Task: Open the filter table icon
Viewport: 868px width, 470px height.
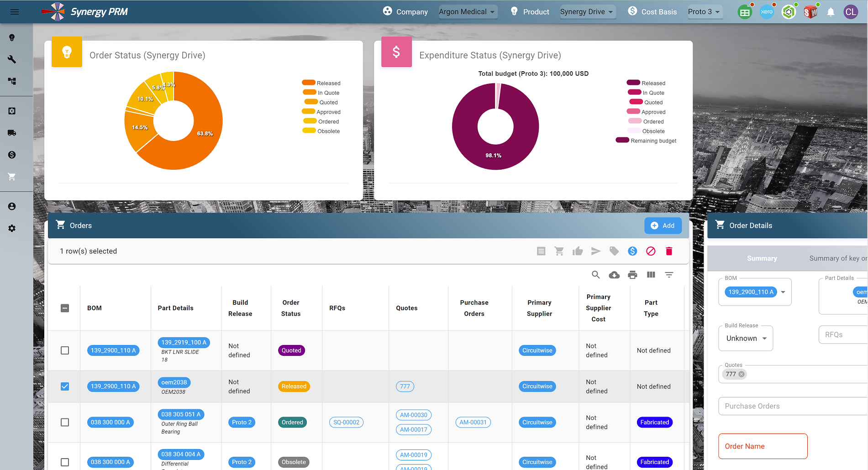Action: 669,275
